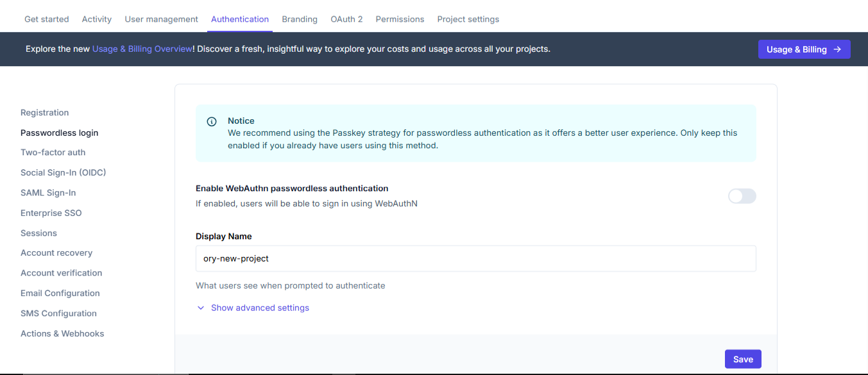Select Email Configuration in the sidebar
Screen dimensions: 868x375
coord(60,293)
